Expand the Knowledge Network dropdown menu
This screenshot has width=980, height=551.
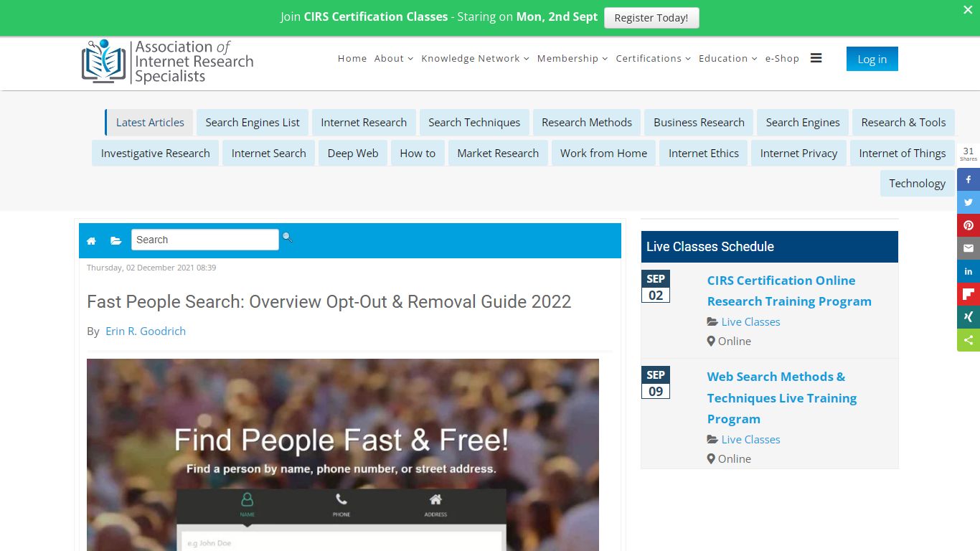(x=475, y=59)
